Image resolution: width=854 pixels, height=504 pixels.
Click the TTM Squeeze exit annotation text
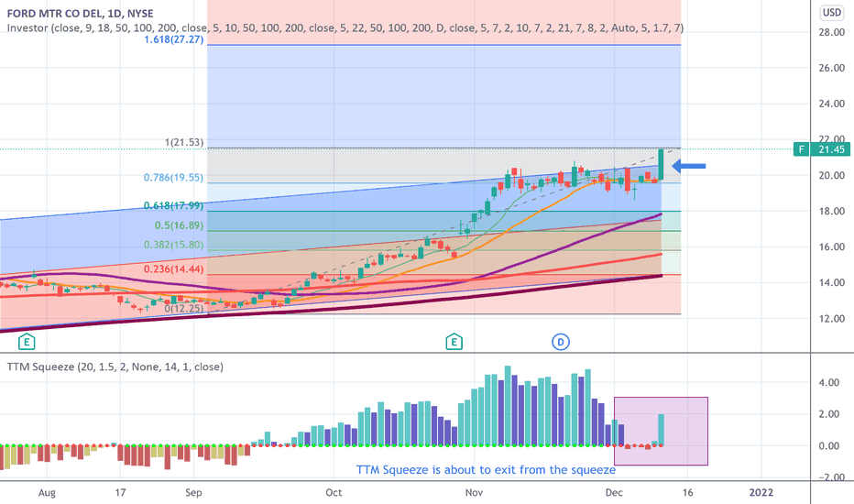486,470
